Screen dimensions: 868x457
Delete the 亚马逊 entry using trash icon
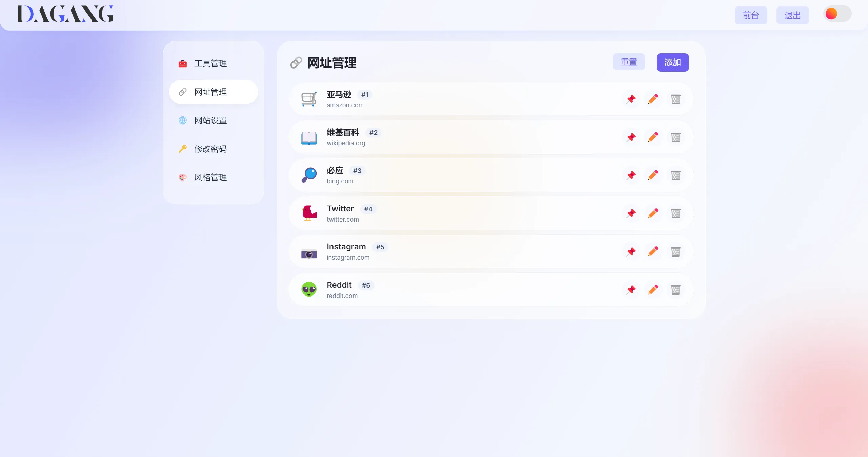coord(675,99)
